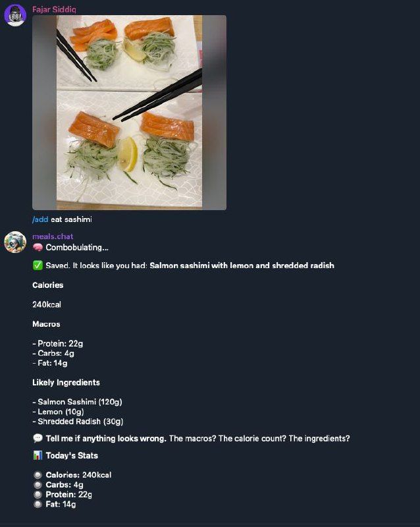Open Fajar Siddiq's profile avatar
Image resolution: width=420 pixels, height=527 pixels.
[15, 14]
